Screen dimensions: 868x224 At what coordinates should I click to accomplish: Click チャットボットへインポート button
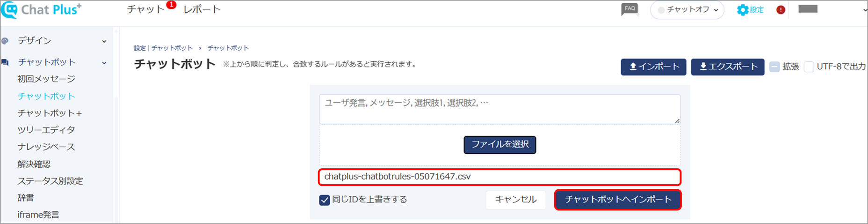(x=618, y=200)
